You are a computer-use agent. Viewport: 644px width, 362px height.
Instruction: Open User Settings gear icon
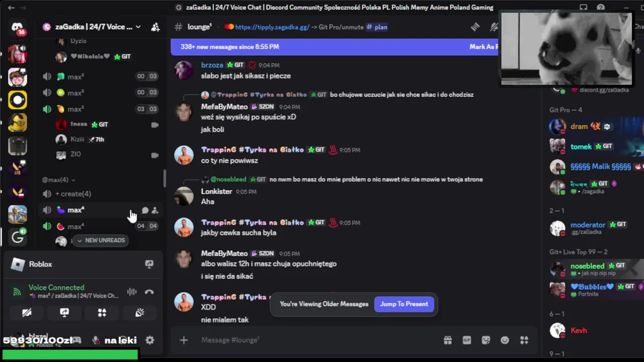[x=149, y=340]
